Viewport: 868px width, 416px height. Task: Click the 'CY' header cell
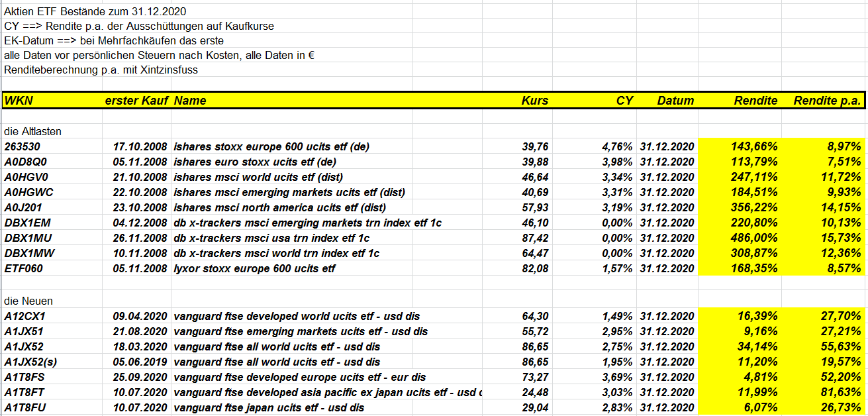[x=624, y=101]
